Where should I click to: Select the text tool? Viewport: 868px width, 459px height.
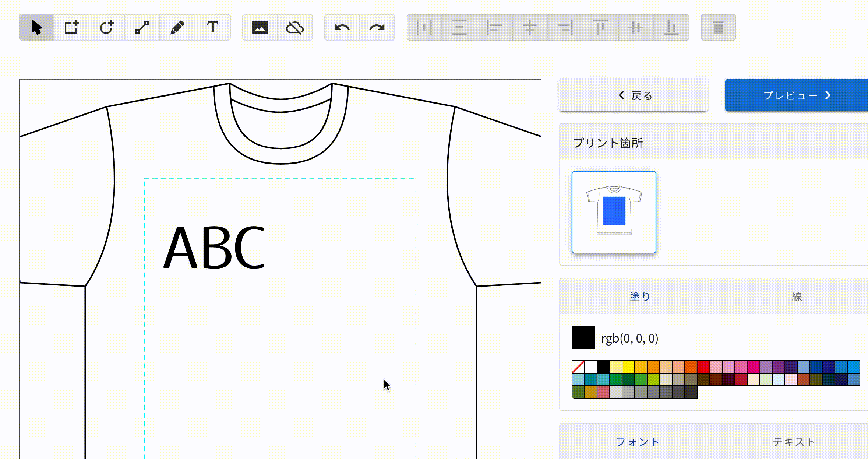(x=212, y=27)
